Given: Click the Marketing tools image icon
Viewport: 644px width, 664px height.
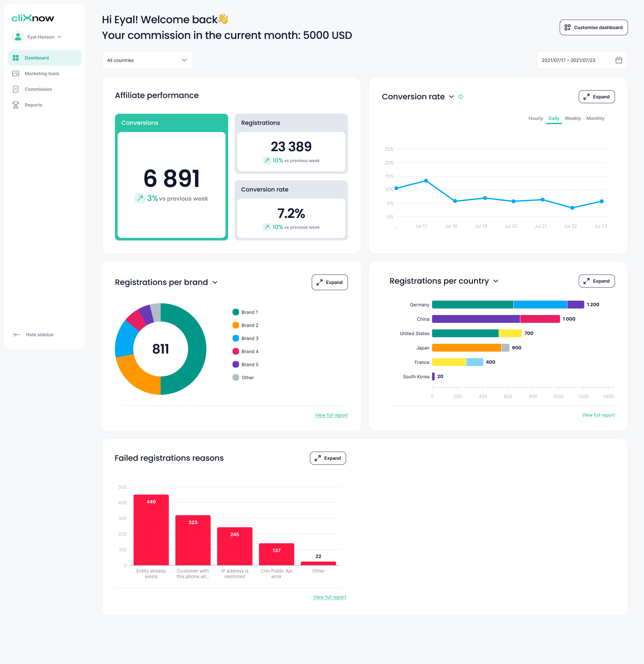Looking at the screenshot, I should tap(16, 74).
